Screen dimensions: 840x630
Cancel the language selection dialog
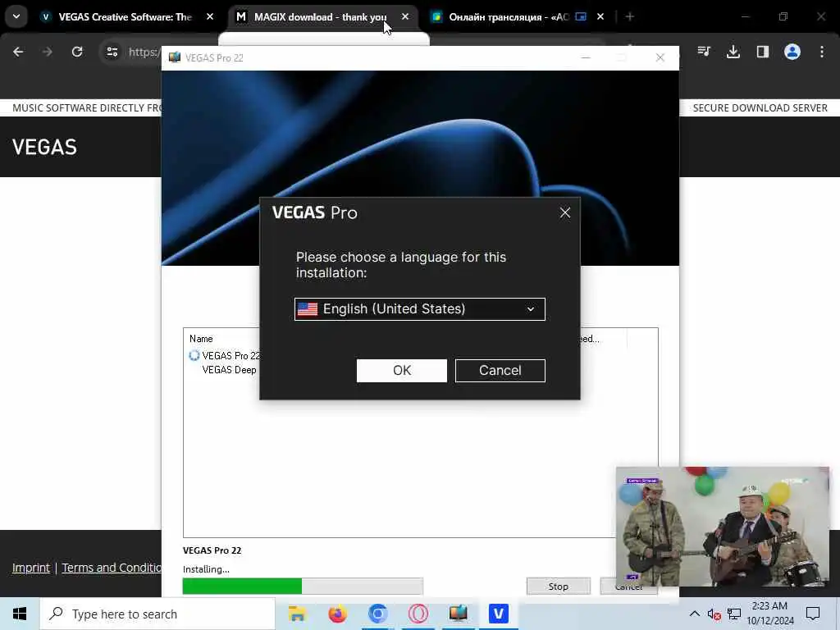click(500, 371)
